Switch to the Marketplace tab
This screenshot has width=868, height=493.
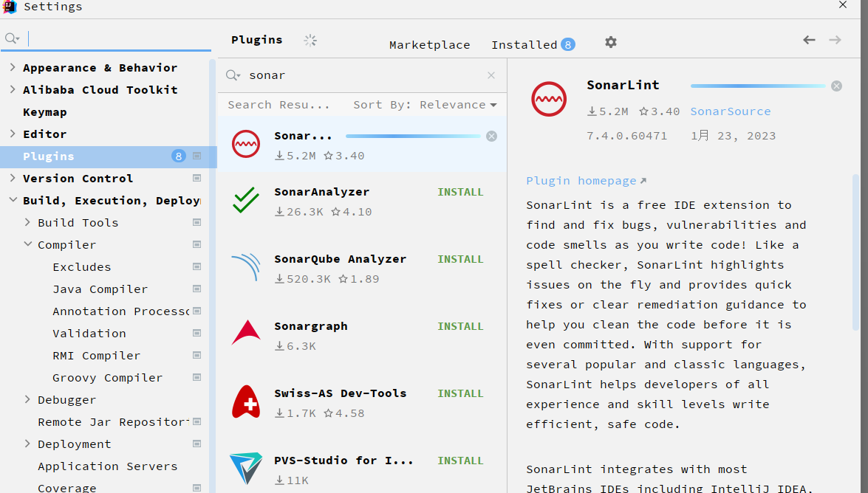click(x=430, y=45)
